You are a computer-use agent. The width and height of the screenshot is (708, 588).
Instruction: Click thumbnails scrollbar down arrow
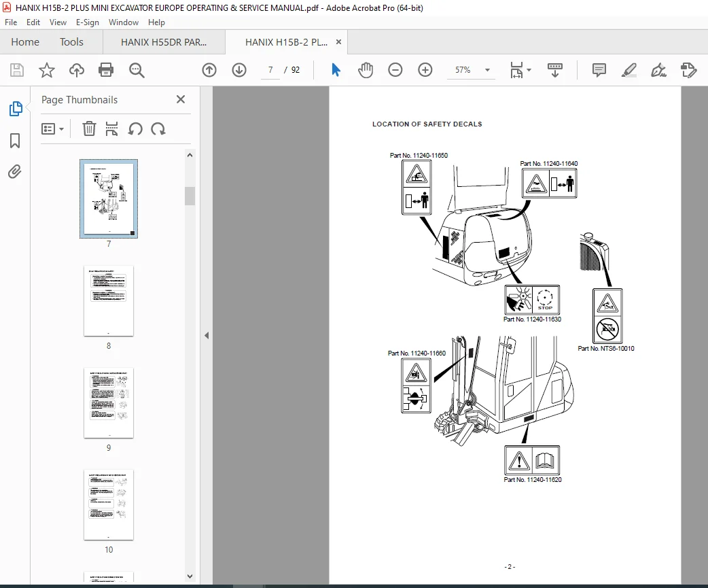(x=190, y=576)
